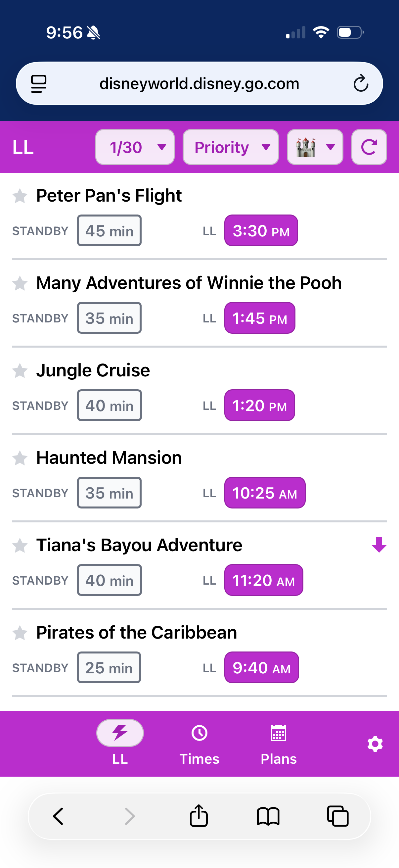Viewport: 399px width, 868px height.
Task: Tap the Safari share icon
Action: pos(199,816)
